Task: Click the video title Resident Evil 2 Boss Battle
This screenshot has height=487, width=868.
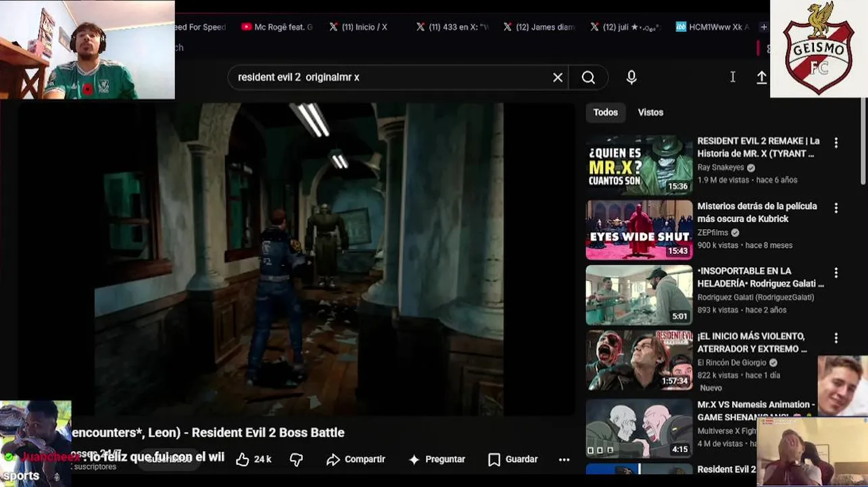Action: click(208, 433)
